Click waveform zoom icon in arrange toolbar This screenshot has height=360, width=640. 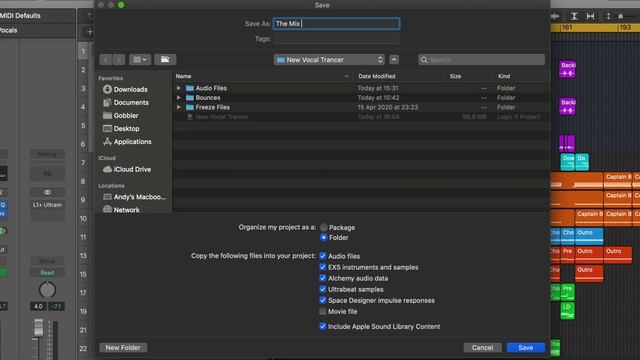pos(555,16)
